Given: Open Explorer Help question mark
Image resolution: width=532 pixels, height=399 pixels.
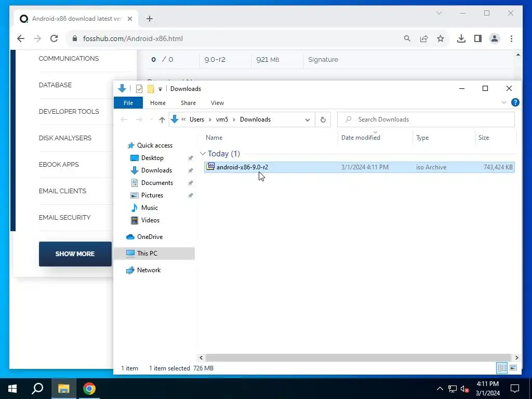Looking at the screenshot, I should coord(515,102).
